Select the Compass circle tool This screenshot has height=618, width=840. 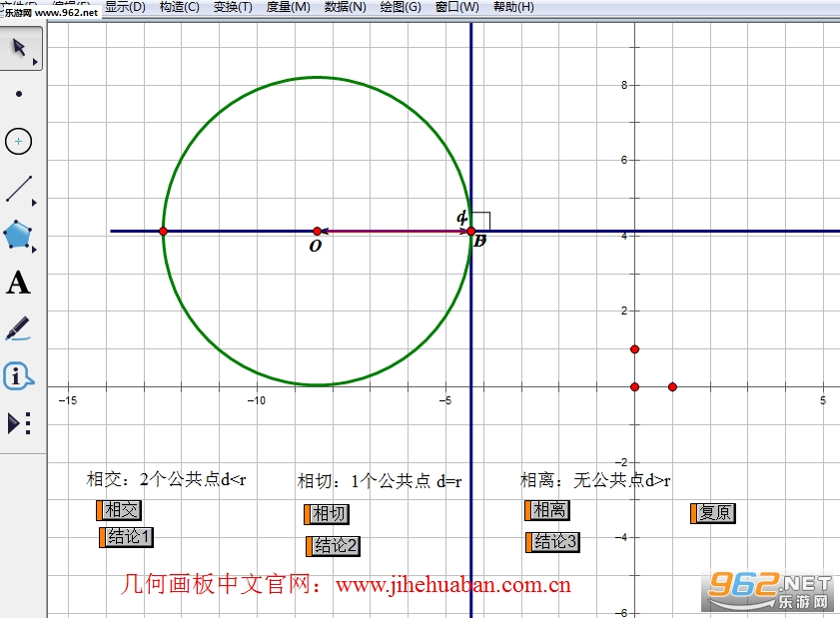point(18,142)
